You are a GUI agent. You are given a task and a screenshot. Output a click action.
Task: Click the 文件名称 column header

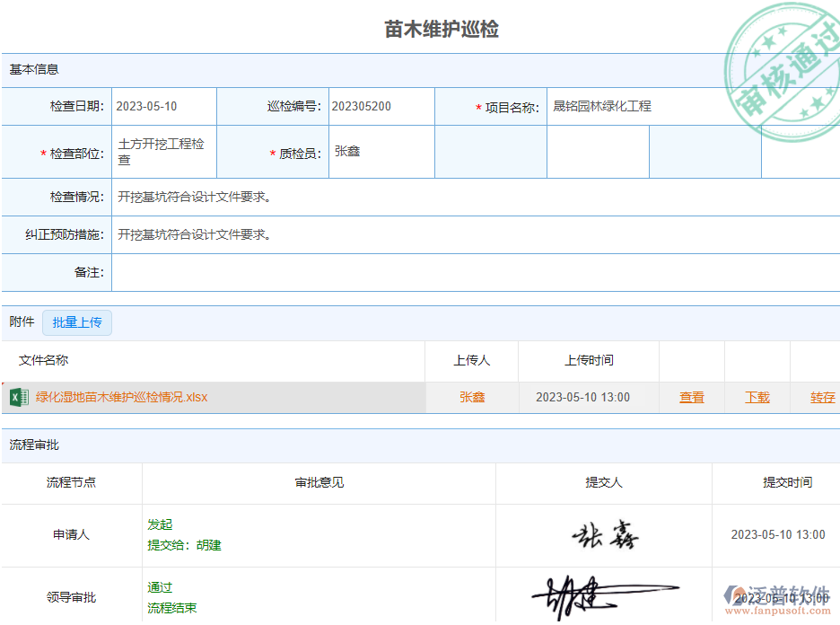tap(44, 361)
